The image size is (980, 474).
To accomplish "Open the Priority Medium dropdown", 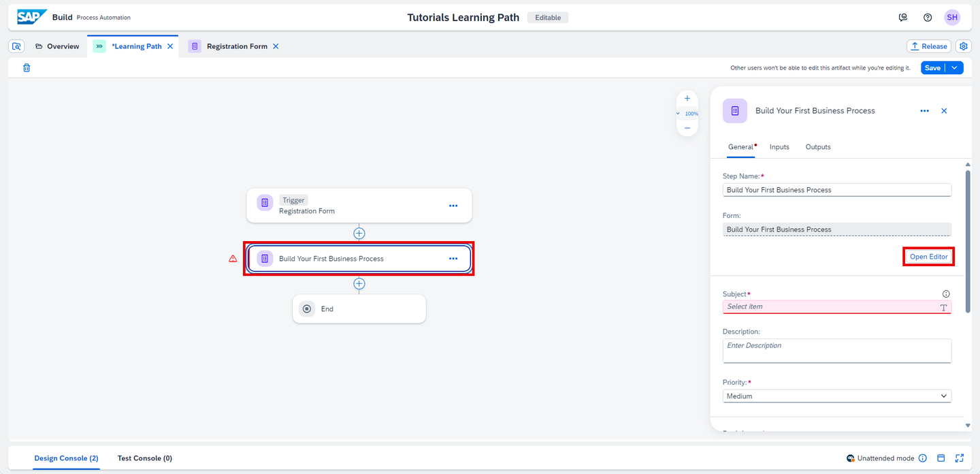I will tap(837, 396).
